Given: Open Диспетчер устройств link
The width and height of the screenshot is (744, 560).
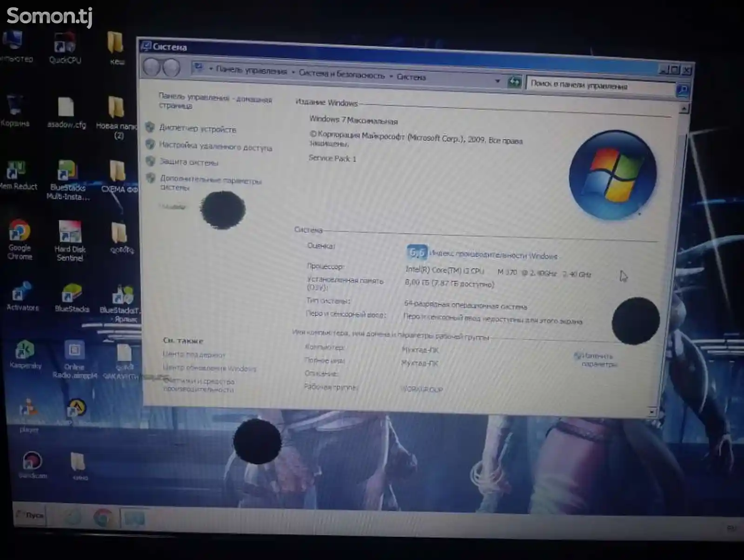Looking at the screenshot, I should pos(198,129).
